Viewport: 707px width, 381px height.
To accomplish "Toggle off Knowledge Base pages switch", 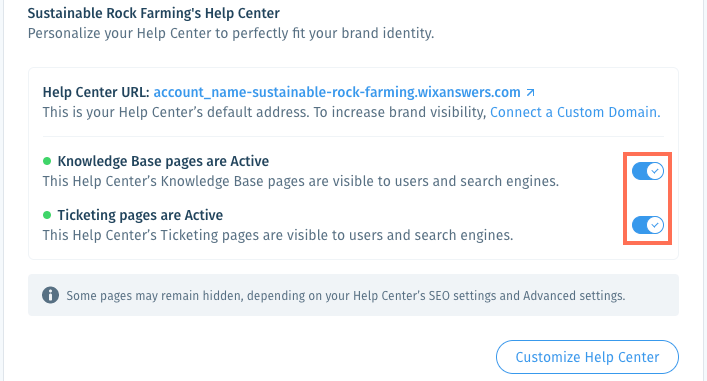I will pyautogui.click(x=647, y=171).
